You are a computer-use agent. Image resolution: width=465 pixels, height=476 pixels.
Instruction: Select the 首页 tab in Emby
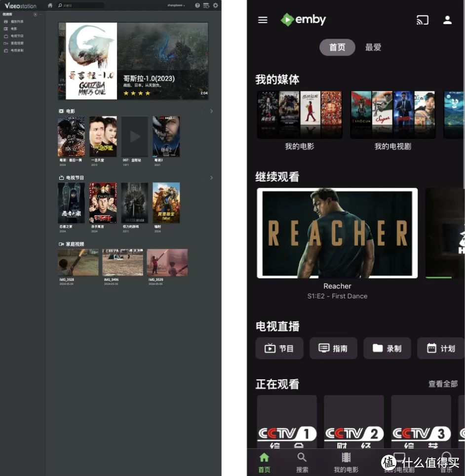[337, 47]
